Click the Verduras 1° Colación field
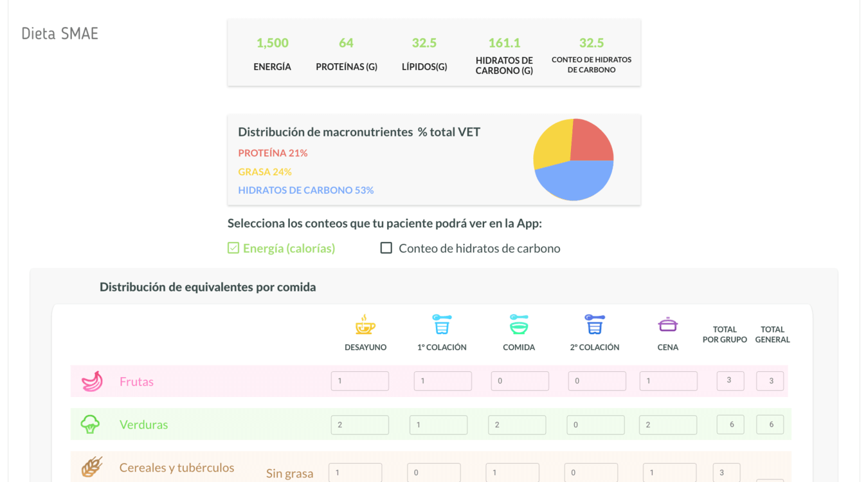Image resolution: width=868 pixels, height=482 pixels. pos(439,425)
